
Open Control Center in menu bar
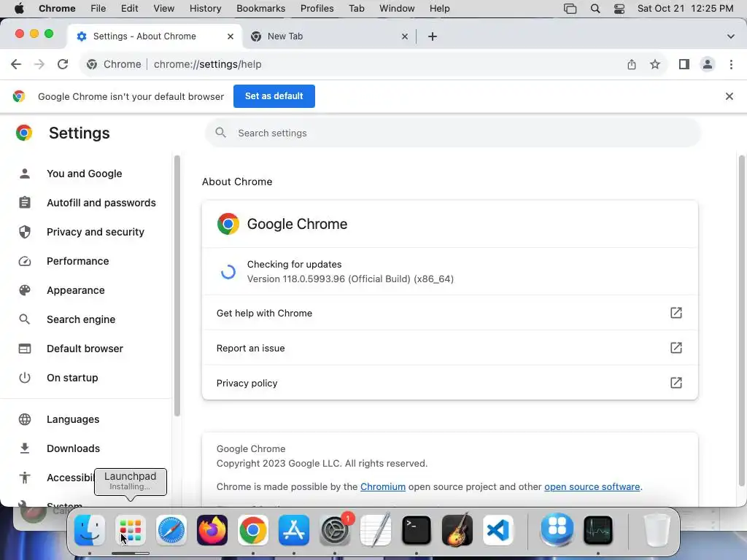[x=619, y=9]
